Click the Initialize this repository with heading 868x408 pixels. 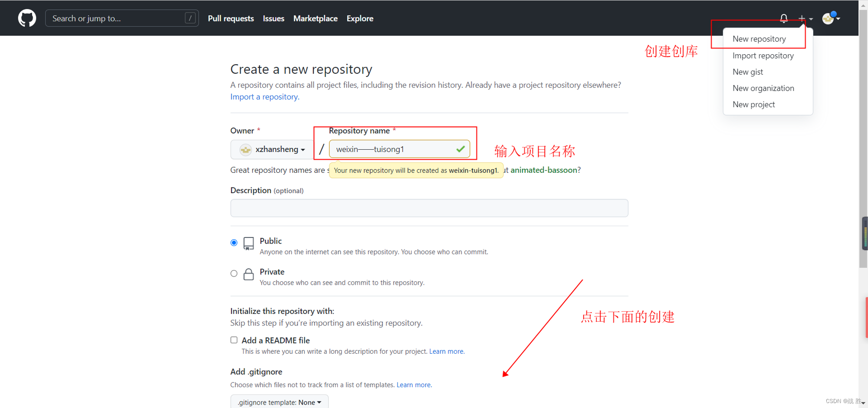[x=282, y=311]
